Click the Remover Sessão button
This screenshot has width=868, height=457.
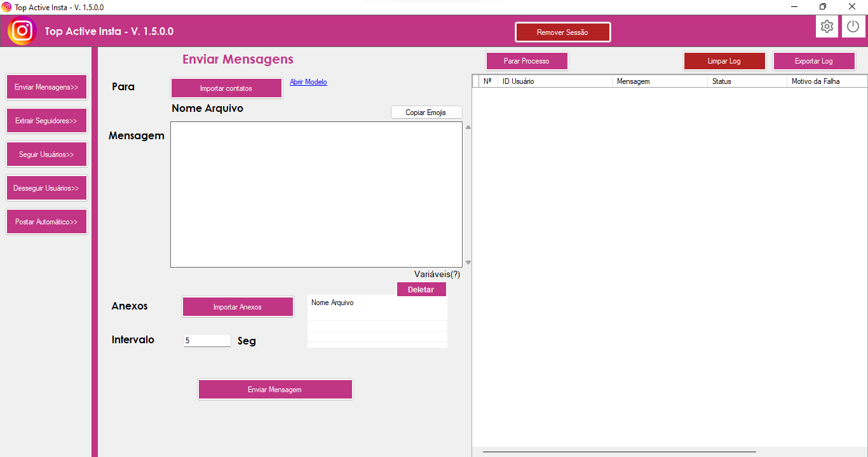point(562,32)
